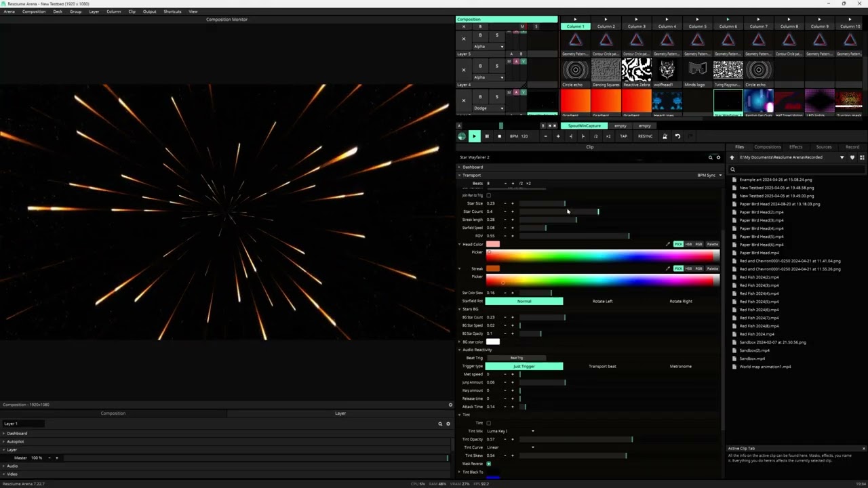Open Composition Monitor settings gear
Viewport: 868px width, 488px height.
(x=450, y=405)
